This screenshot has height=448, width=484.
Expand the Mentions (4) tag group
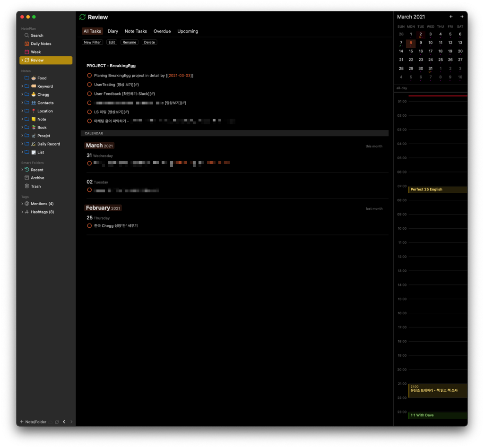pyautogui.click(x=22, y=204)
